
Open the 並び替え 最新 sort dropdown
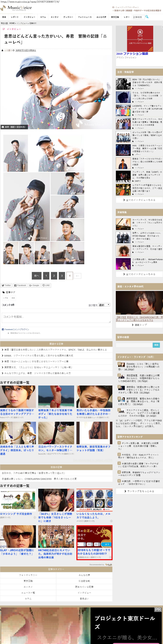tap(104, 305)
